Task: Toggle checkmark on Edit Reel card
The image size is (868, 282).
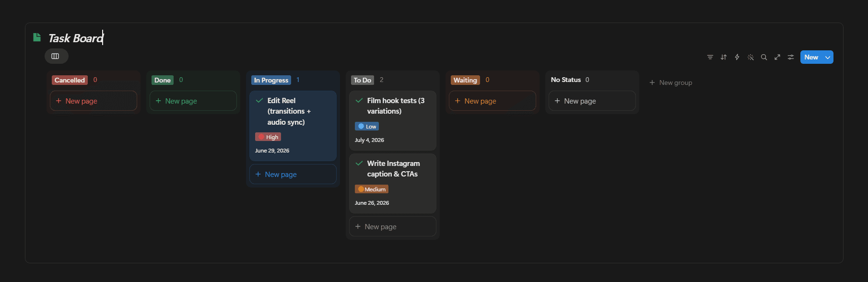Action: pyautogui.click(x=259, y=100)
